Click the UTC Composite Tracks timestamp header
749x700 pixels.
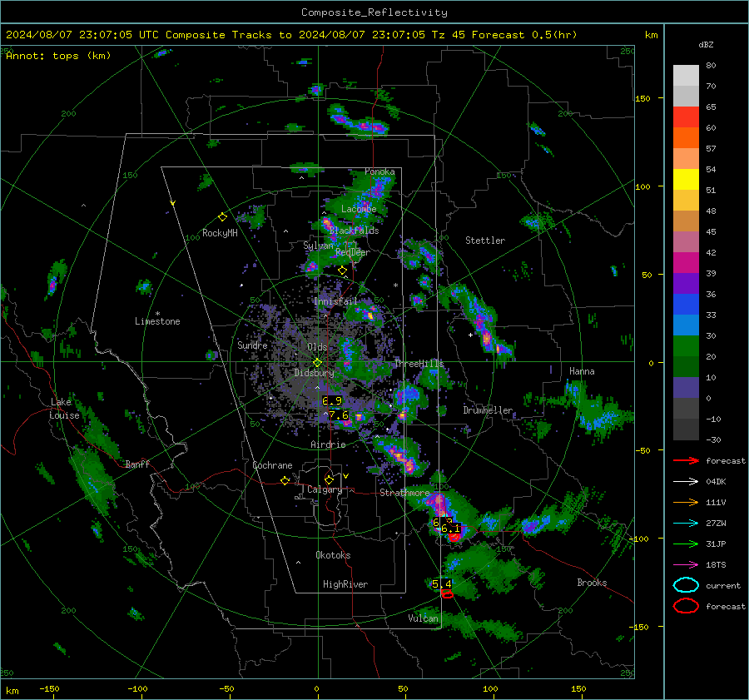[291, 35]
